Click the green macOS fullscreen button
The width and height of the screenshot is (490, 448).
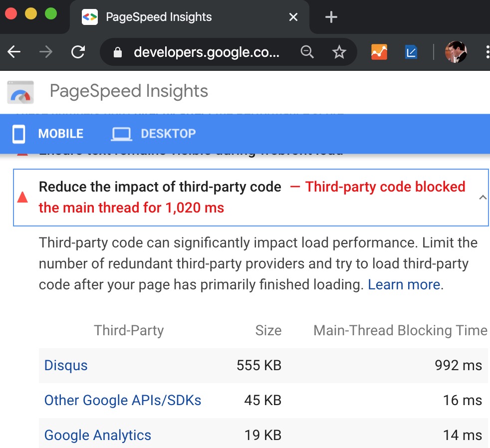tap(51, 13)
